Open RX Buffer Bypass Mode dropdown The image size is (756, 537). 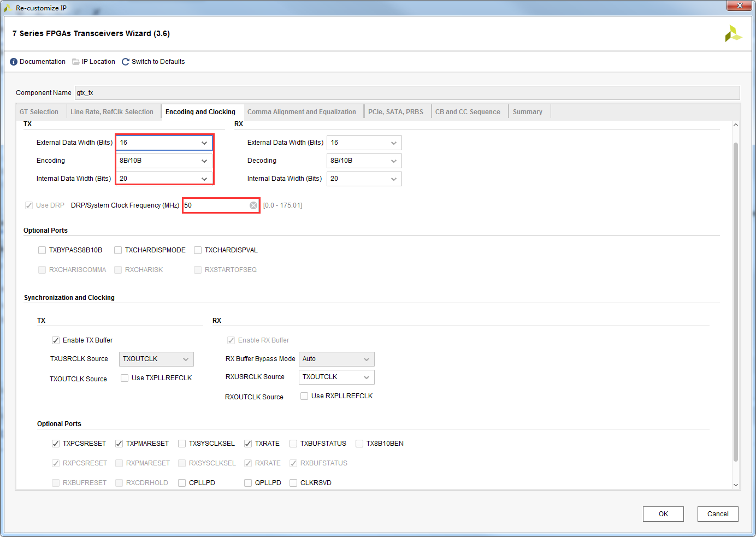pos(336,359)
